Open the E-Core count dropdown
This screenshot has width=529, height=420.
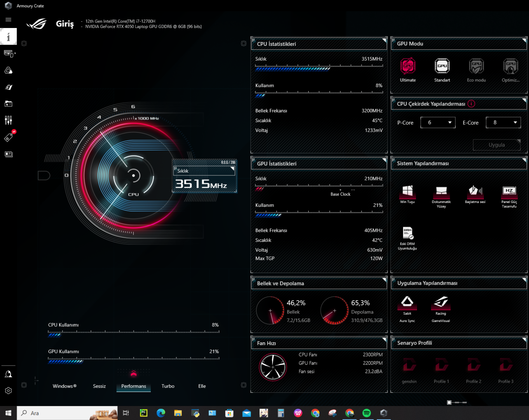pos(503,122)
